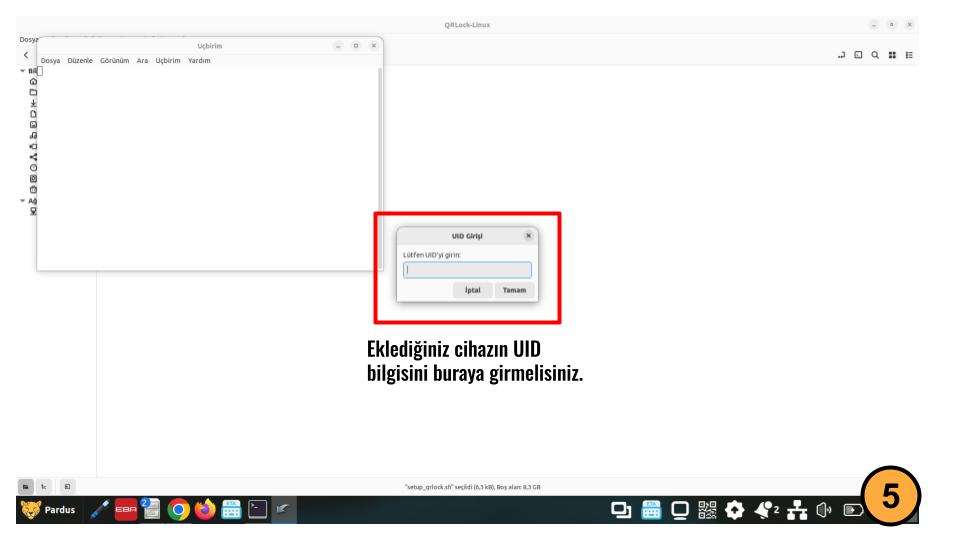Close the UID Girişi dialog
The width and height of the screenshot is (960, 540).
pos(528,235)
